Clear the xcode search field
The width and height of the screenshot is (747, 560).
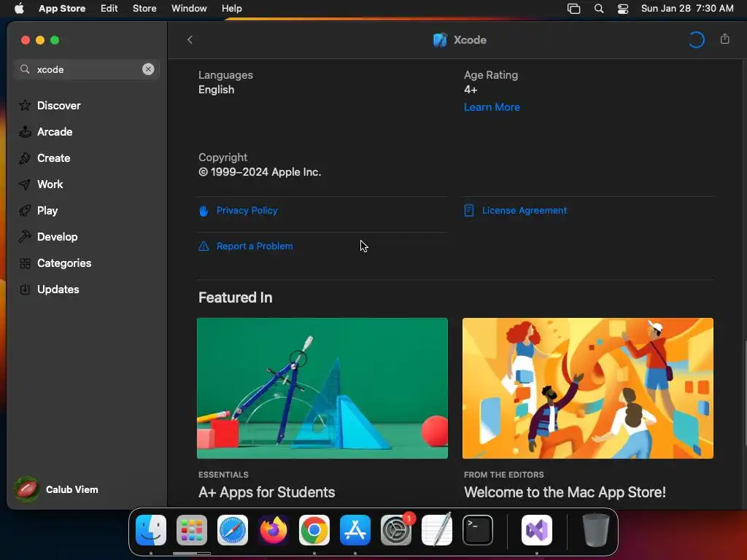[x=148, y=69]
